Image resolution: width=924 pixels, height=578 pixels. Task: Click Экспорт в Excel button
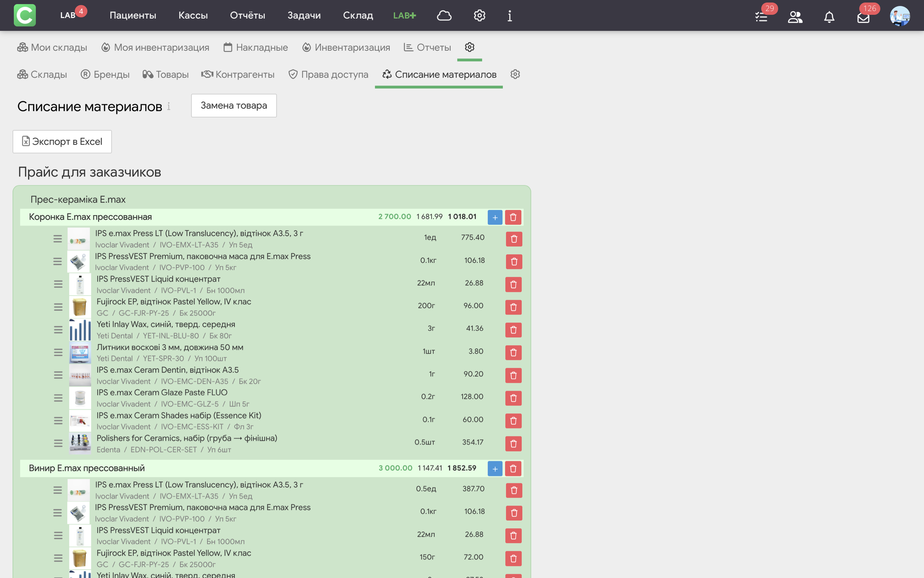coord(62,142)
